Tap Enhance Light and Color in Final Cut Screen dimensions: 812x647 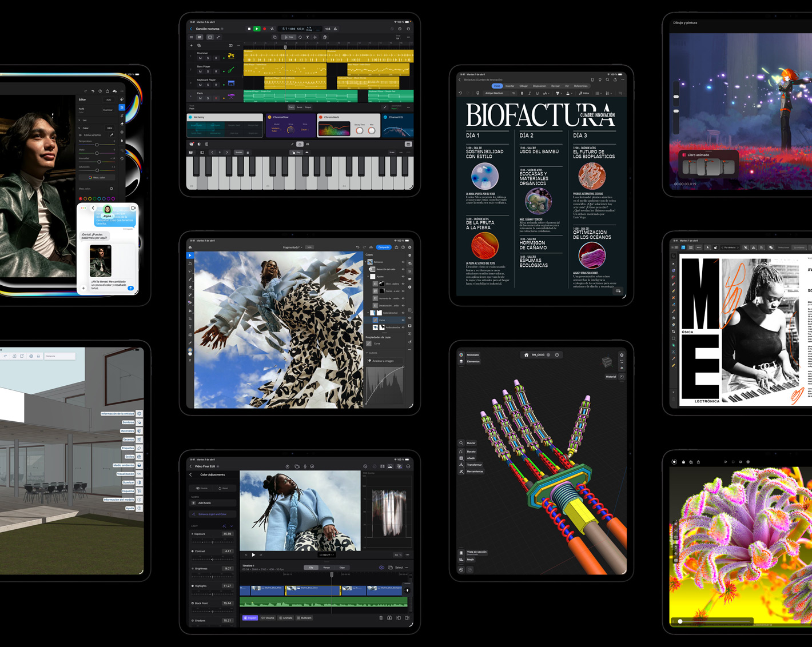(212, 514)
